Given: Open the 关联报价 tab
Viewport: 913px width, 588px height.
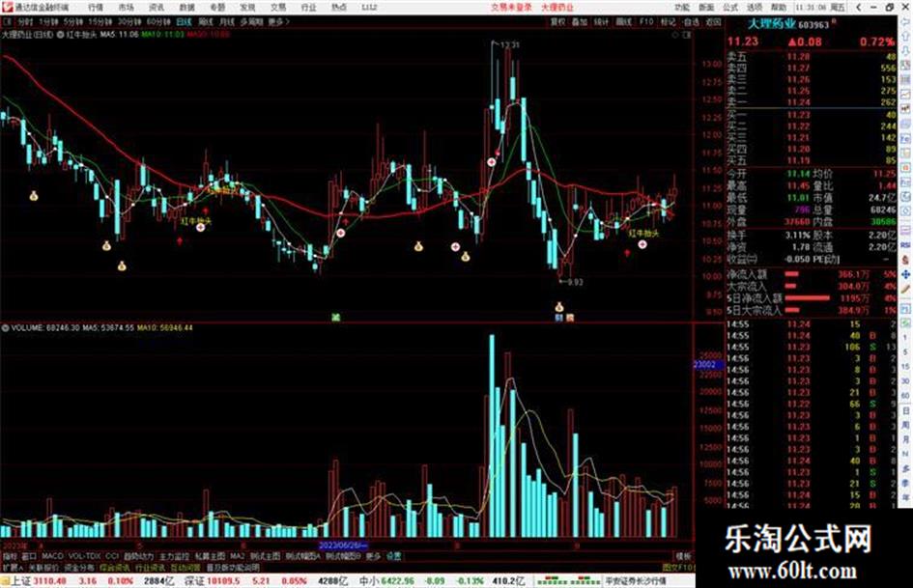Looking at the screenshot, I should pos(43,567).
